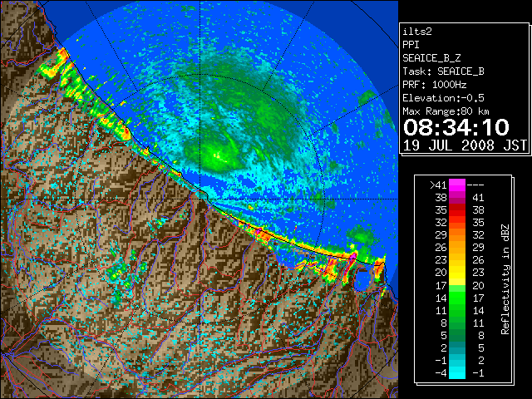Click the 'ilts2' radar name label
This screenshot has width=532, height=399.
(x=417, y=32)
